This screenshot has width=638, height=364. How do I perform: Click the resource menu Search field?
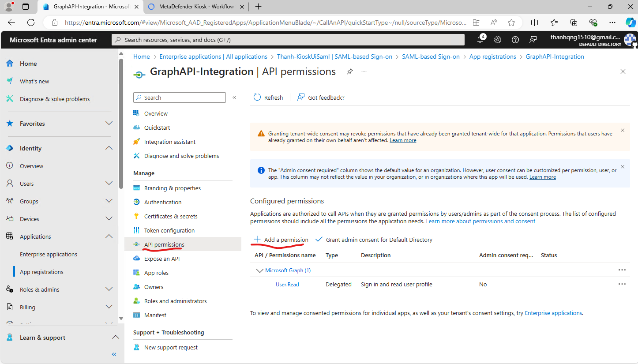[180, 98]
